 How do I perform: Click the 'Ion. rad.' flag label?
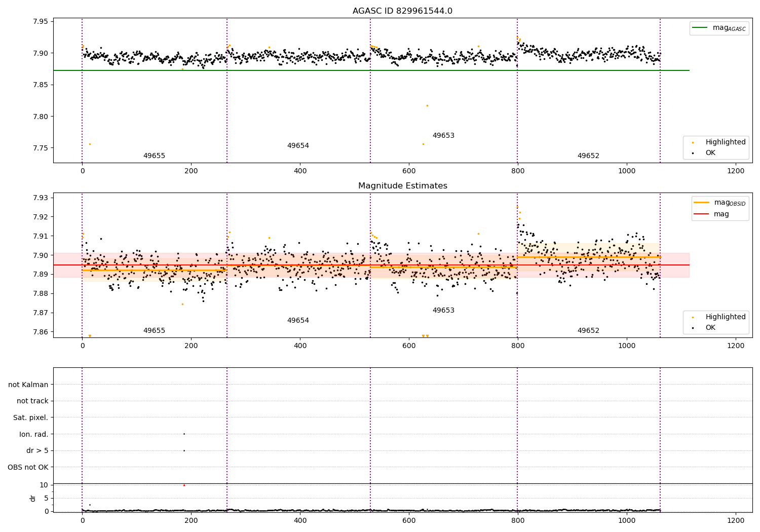[x=34, y=435]
